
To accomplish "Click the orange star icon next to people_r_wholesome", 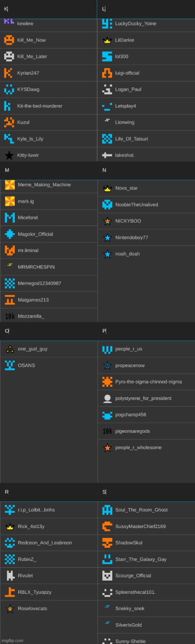I will tap(107, 447).
